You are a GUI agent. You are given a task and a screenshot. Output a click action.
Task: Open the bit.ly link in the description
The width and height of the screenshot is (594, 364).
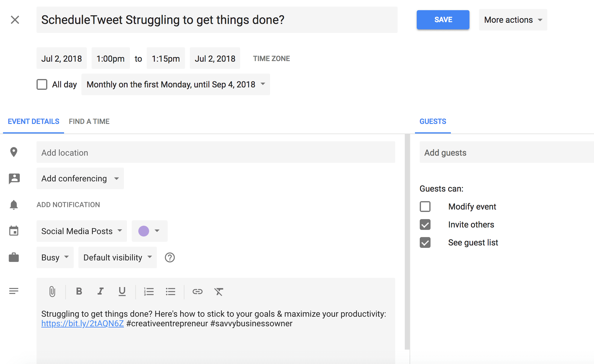pos(83,324)
